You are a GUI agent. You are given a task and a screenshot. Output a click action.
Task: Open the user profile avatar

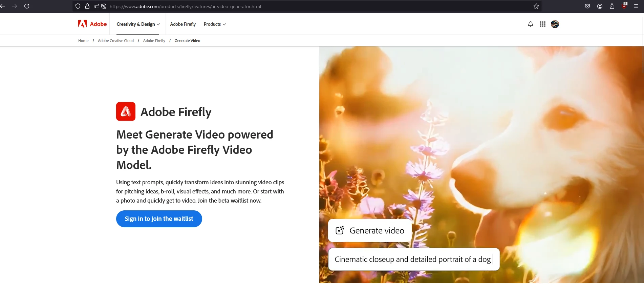click(x=555, y=24)
